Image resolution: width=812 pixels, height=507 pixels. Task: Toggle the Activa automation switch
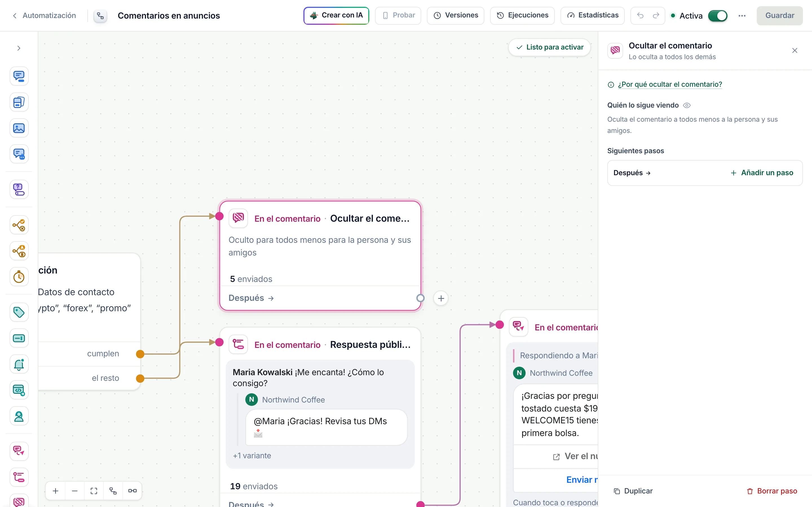717,16
